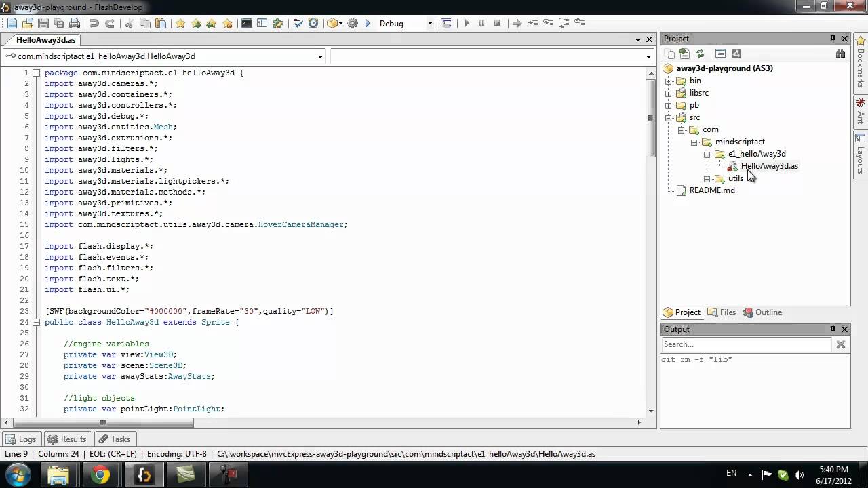Pause the debugger
The width and height of the screenshot is (868, 488).
(x=482, y=23)
